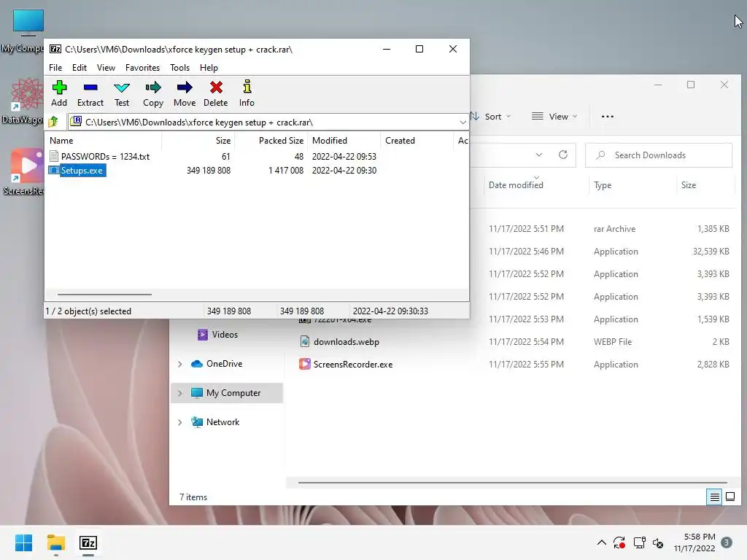Click the ScreensRecorder.exe file icon

[x=304, y=364]
